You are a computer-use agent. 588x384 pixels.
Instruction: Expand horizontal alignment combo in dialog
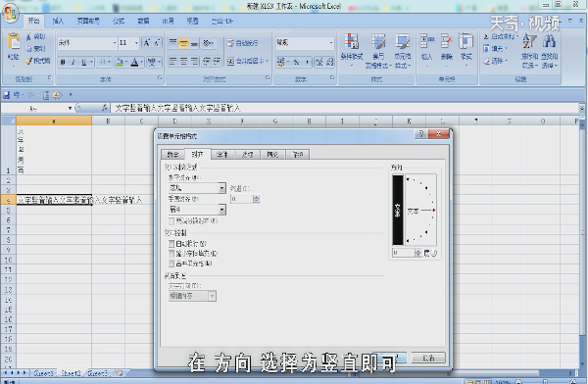pos(222,187)
